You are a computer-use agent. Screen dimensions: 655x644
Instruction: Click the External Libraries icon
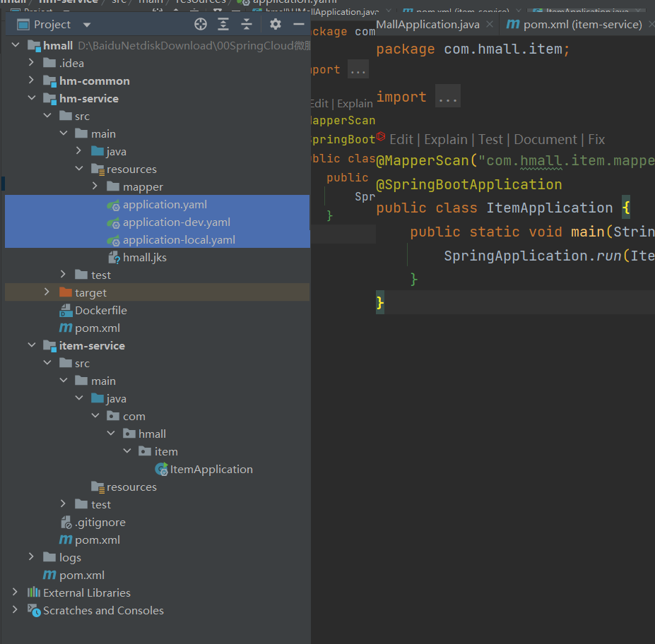34,592
